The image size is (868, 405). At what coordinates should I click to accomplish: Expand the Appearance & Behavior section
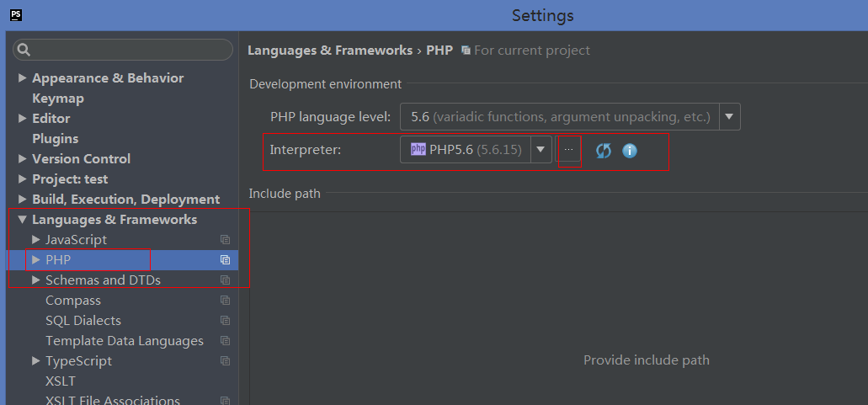point(22,78)
